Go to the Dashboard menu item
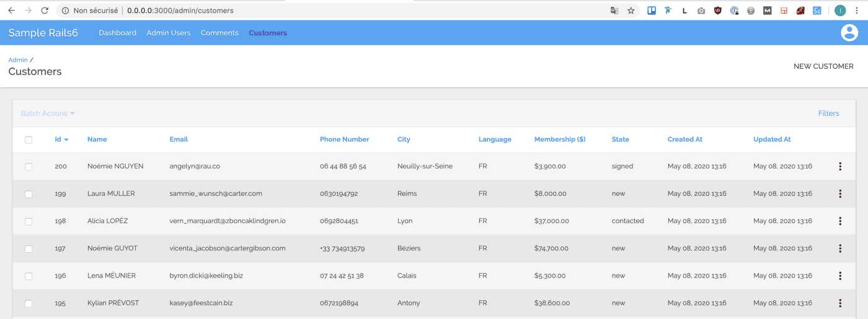The width and height of the screenshot is (868, 319). (117, 33)
